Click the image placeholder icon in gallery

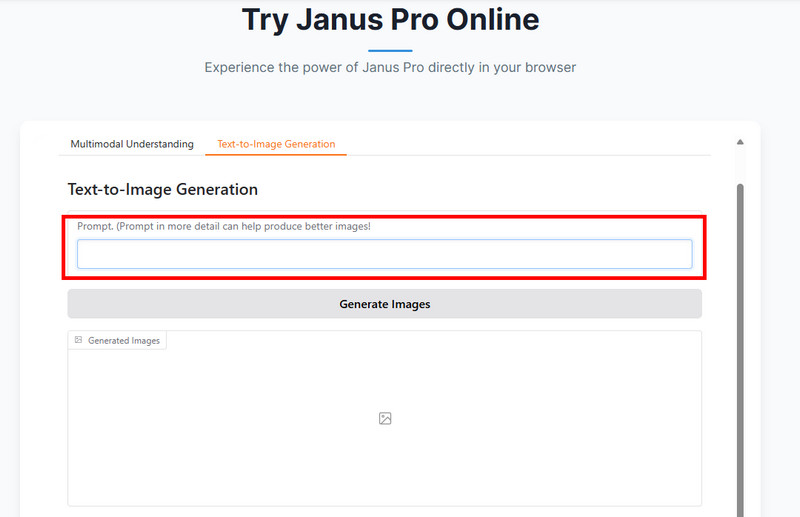pyautogui.click(x=385, y=418)
